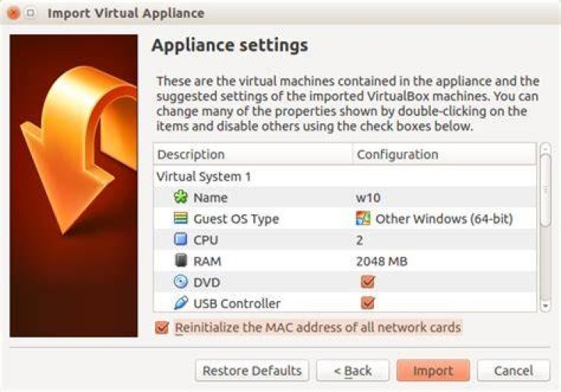561x392 pixels.
Task: Click the scrollbar down arrow
Action: (x=545, y=306)
